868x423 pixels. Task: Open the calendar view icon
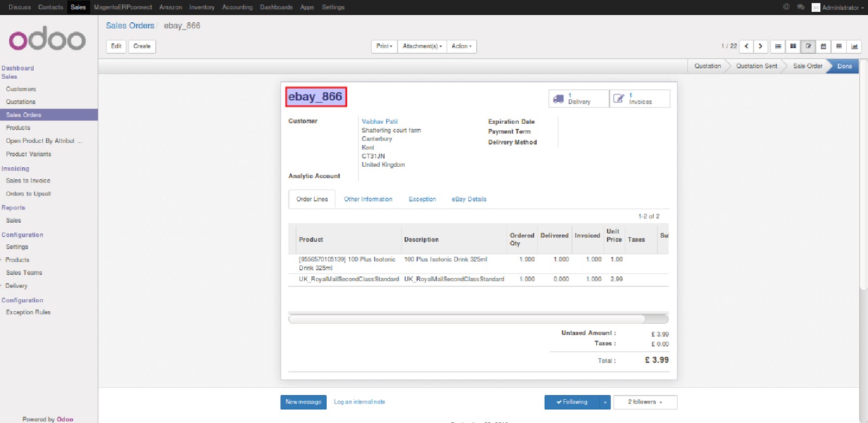(x=824, y=46)
